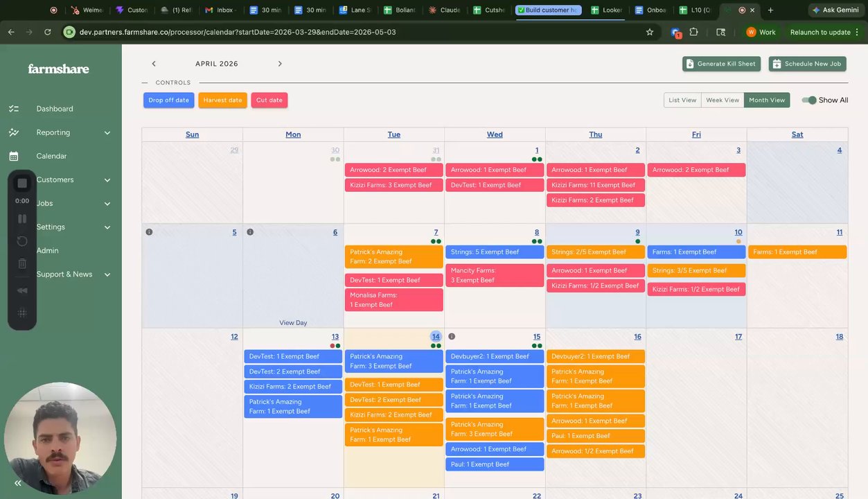868x499 pixels.
Task: Open the Work profile button
Action: click(x=761, y=32)
